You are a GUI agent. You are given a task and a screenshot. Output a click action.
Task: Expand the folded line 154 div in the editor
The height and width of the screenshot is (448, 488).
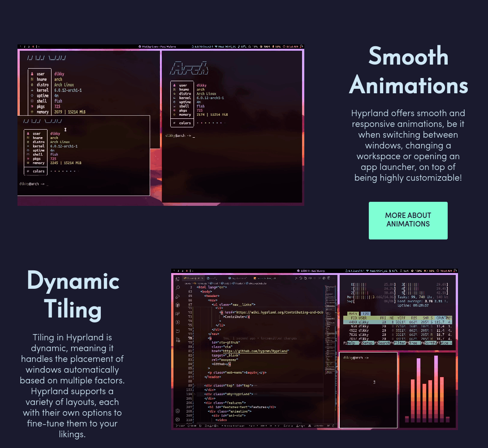click(194, 394)
